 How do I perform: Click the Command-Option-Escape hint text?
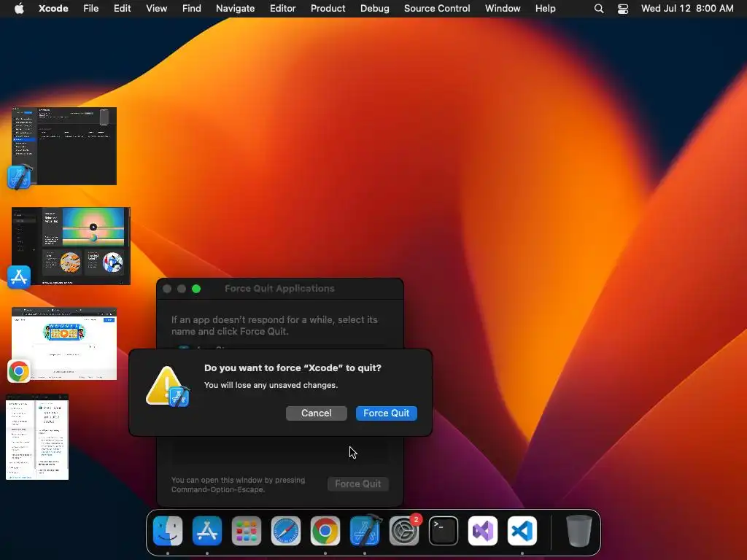(x=239, y=485)
